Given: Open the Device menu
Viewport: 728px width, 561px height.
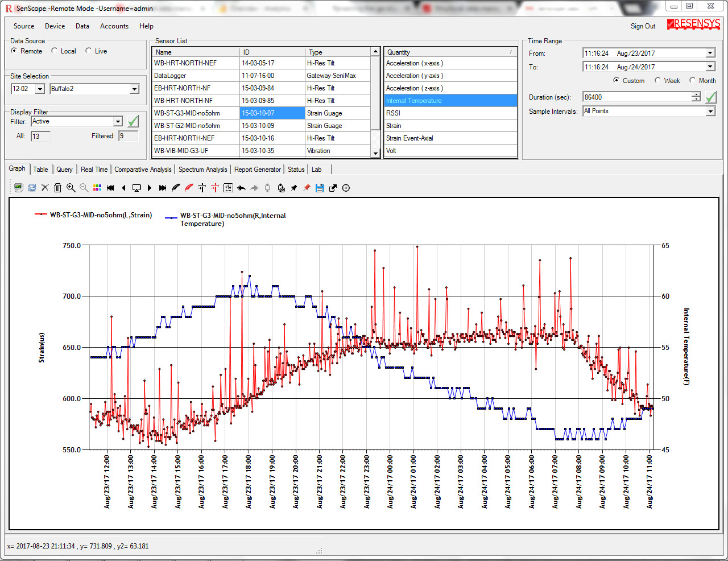Looking at the screenshot, I should 55,26.
